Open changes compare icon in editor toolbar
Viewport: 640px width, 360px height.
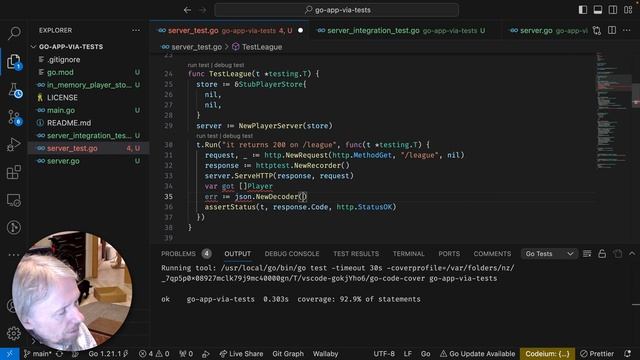coord(597,31)
